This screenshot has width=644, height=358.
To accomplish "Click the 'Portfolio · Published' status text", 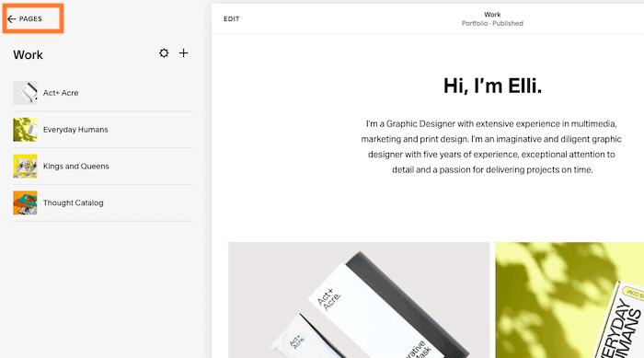I will coord(492,23).
